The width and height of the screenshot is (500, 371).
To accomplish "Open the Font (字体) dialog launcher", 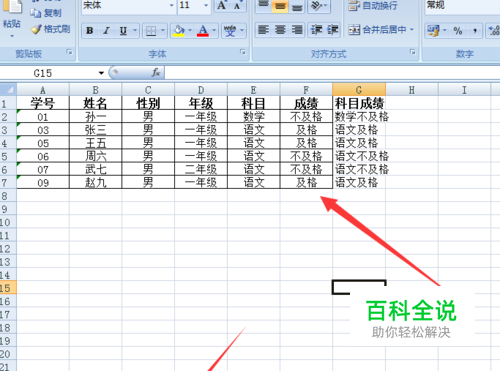I will coord(243,52).
